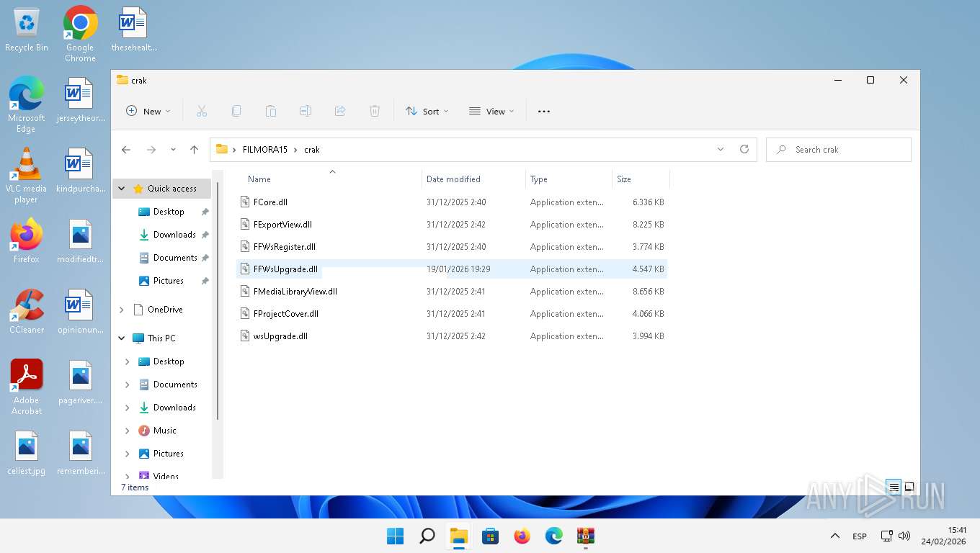Click the Rename icon in toolbar

306,111
